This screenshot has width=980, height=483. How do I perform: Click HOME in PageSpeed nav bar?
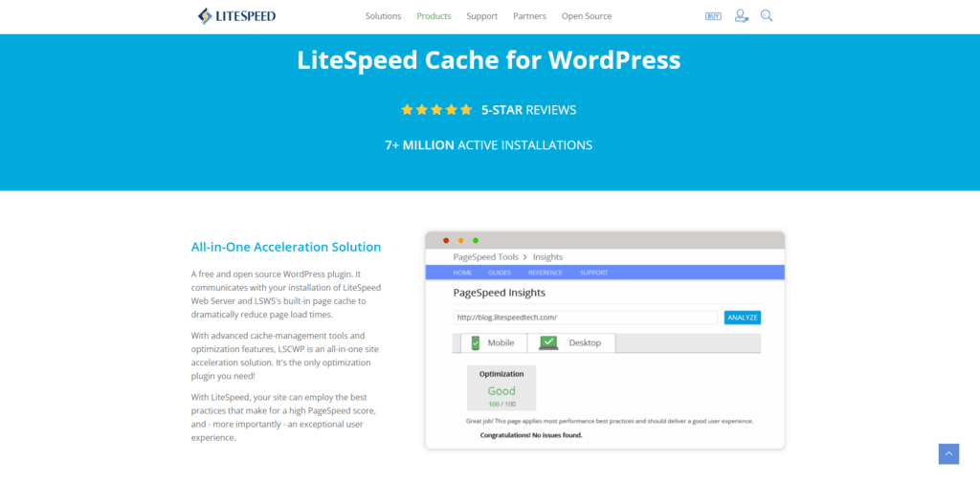tap(462, 273)
